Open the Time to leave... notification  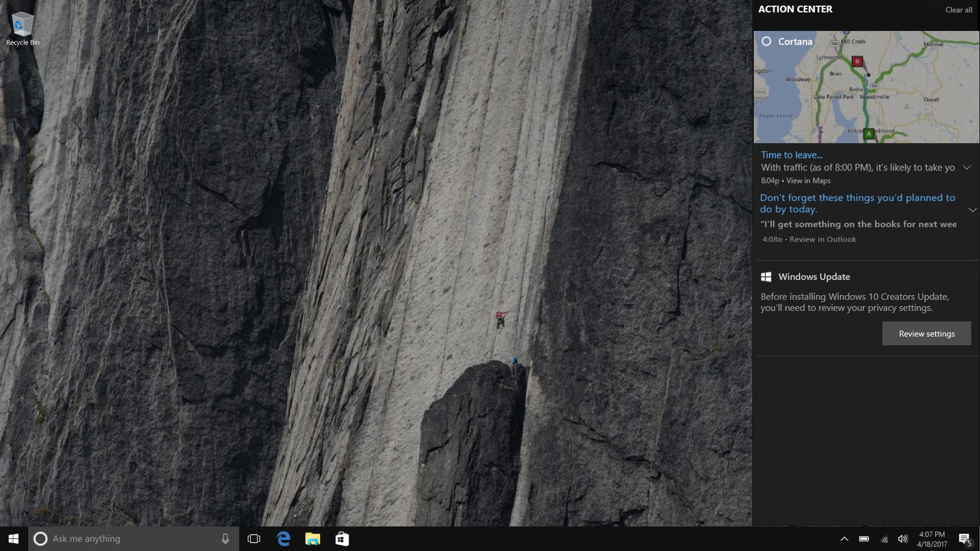click(791, 155)
